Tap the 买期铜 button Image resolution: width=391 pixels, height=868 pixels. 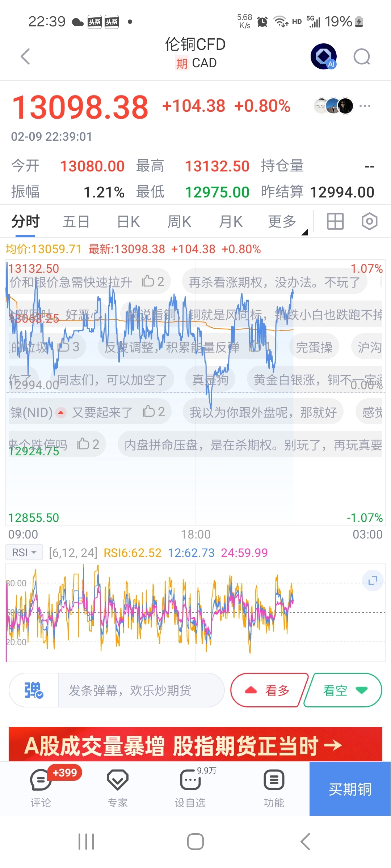point(350,789)
